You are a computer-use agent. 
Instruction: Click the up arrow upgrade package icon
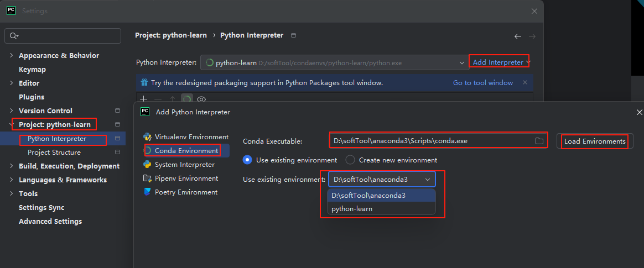173,99
